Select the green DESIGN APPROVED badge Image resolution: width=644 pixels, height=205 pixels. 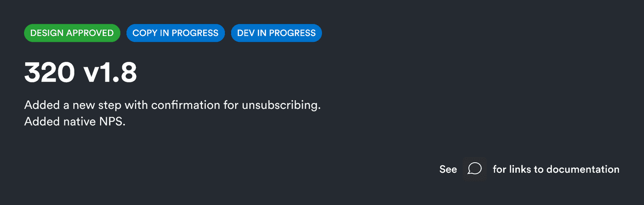(x=72, y=33)
